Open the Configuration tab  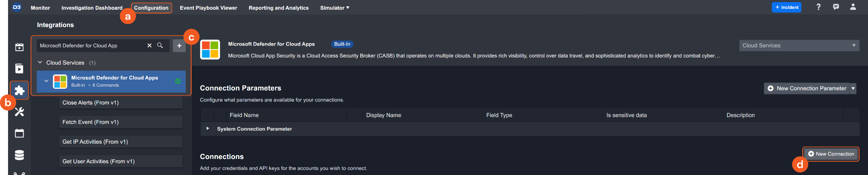[151, 8]
